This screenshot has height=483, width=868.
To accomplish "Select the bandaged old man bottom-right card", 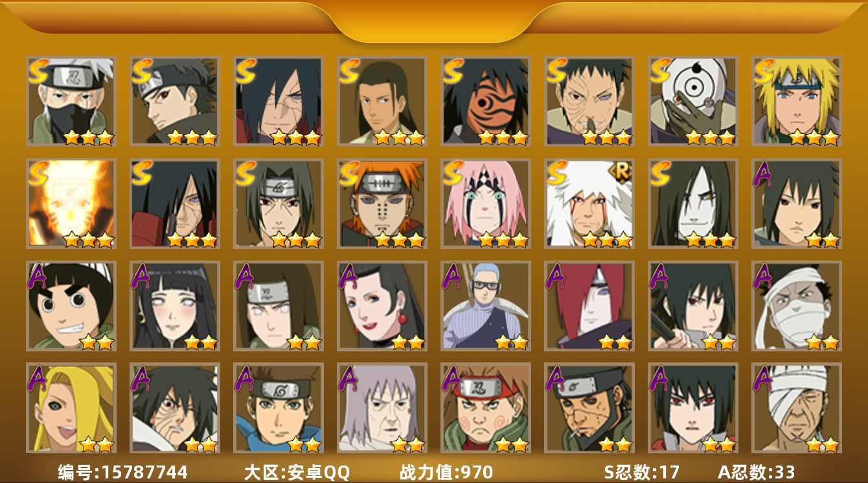I will point(797,408).
